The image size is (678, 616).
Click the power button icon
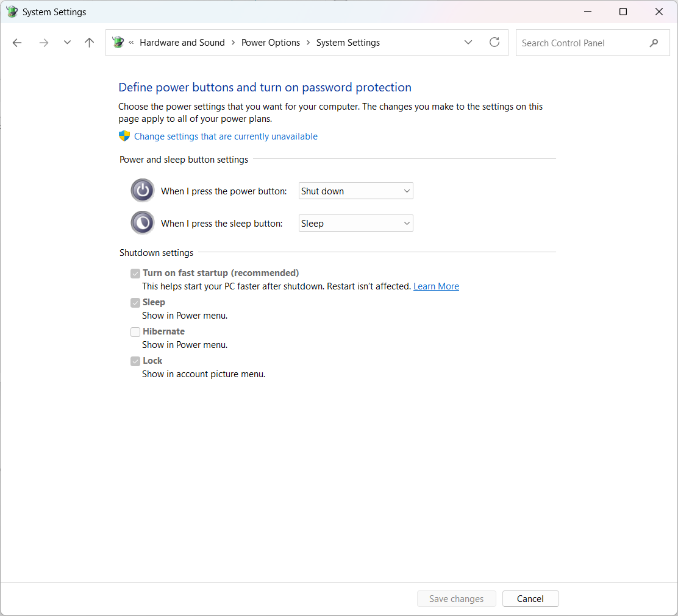[x=143, y=191]
